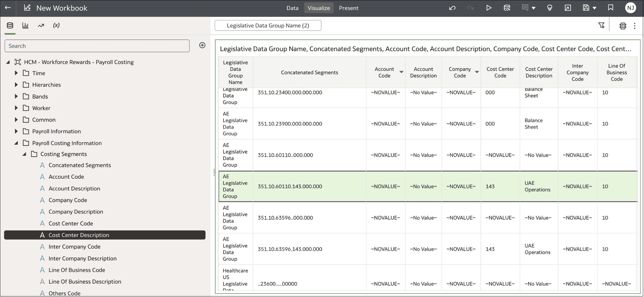Viewport: 644px width, 297px height.
Task: Click the filter bar funnel icon
Action: pyautogui.click(x=601, y=25)
